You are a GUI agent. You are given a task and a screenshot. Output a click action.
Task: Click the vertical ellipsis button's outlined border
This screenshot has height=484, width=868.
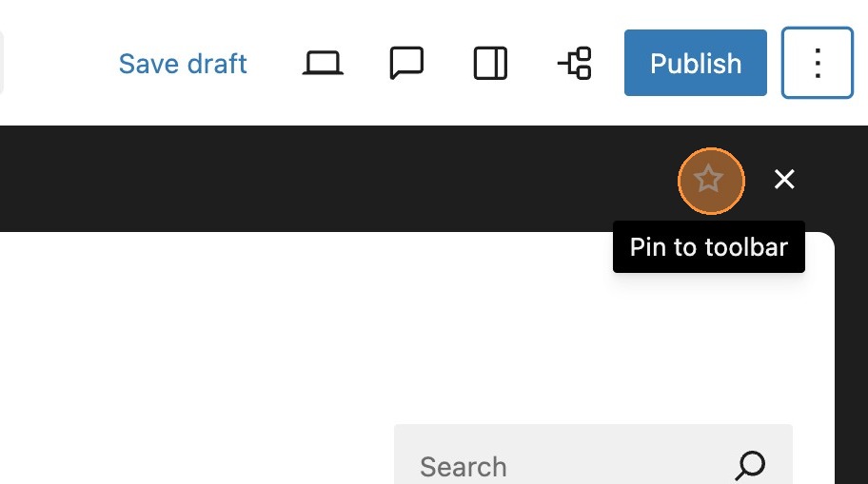pyautogui.click(x=784, y=64)
